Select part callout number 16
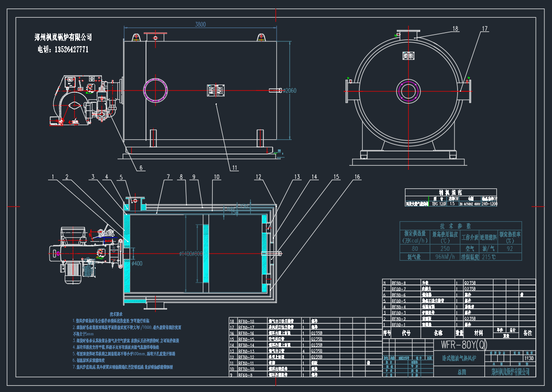The image size is (552, 392). coord(357,177)
